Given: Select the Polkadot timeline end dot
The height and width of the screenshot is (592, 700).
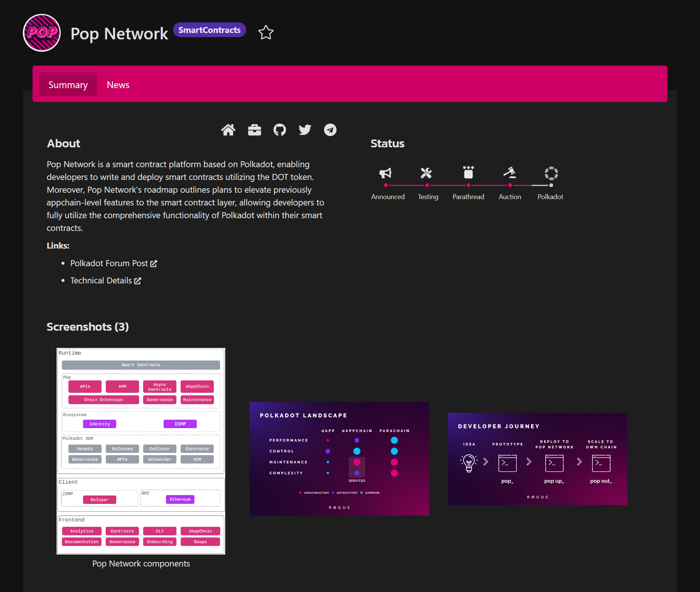Looking at the screenshot, I should (551, 185).
